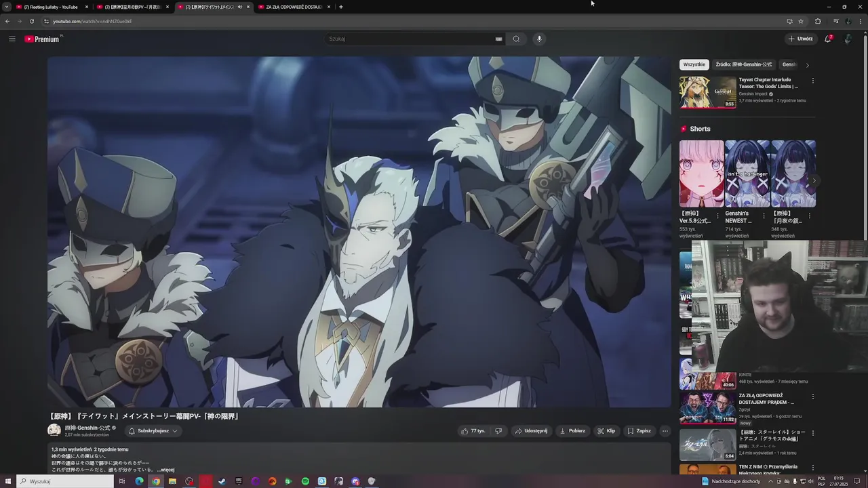Screen dimensions: 868x488
Task: Click the Pobierz download button
Action: [572, 431]
